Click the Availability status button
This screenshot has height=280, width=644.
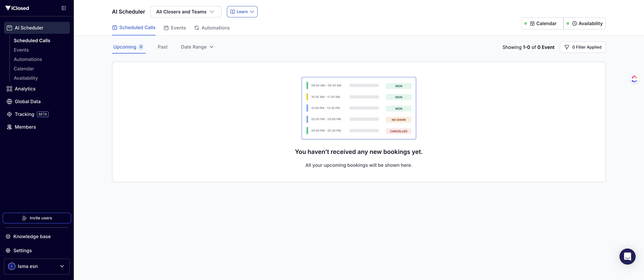(x=585, y=23)
